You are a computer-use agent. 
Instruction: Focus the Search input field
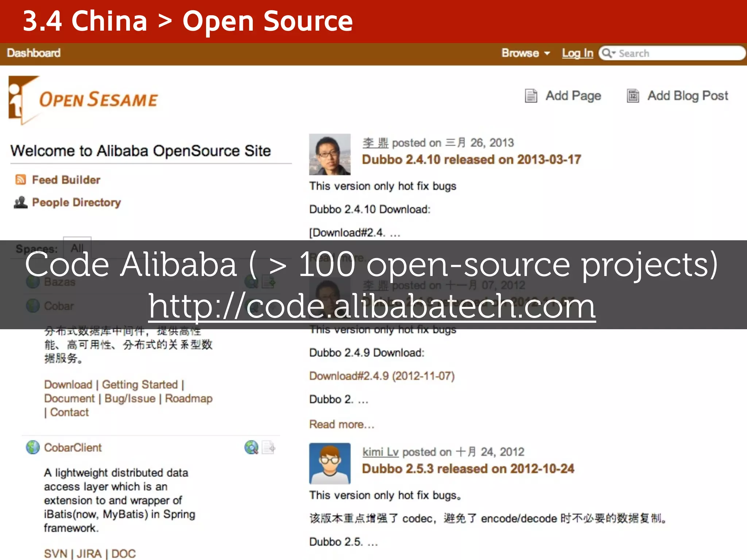[672, 53]
